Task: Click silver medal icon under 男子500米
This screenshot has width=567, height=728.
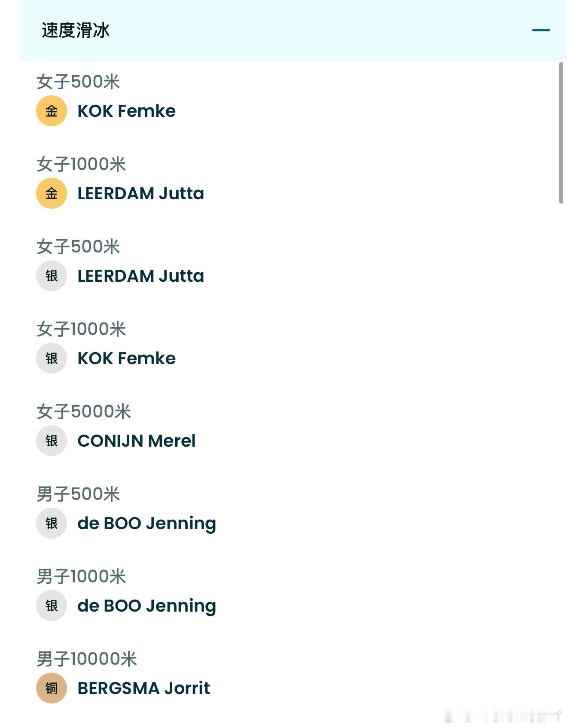Action: 52,523
